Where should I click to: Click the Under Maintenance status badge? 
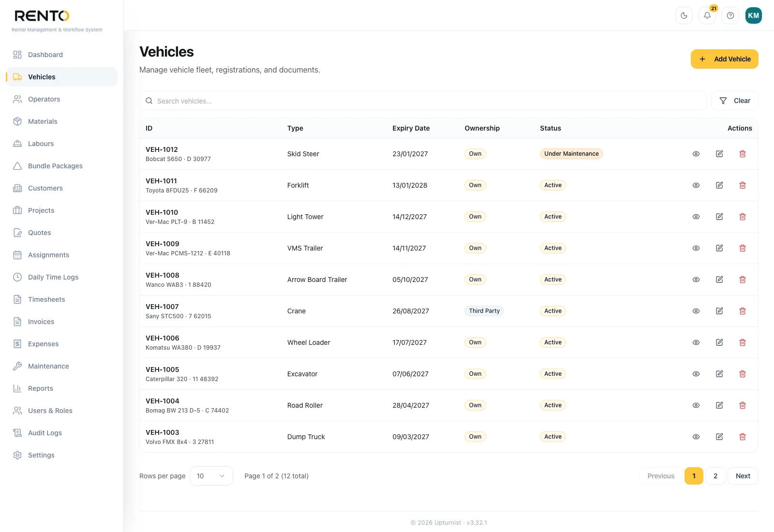[571, 154]
